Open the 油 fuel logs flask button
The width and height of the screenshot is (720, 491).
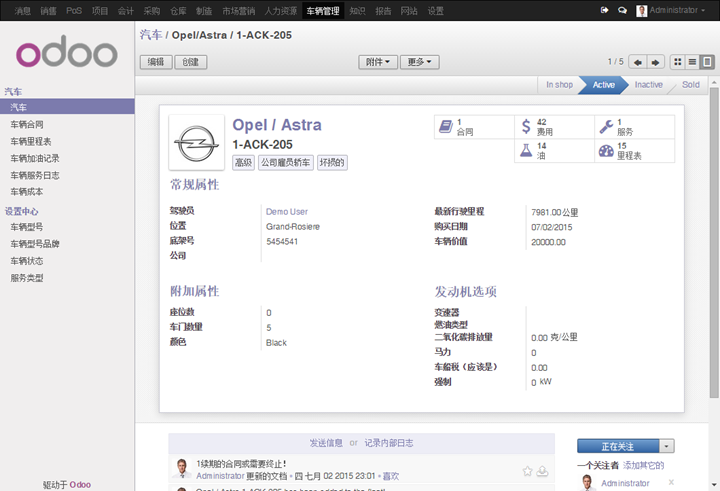pyautogui.click(x=554, y=151)
